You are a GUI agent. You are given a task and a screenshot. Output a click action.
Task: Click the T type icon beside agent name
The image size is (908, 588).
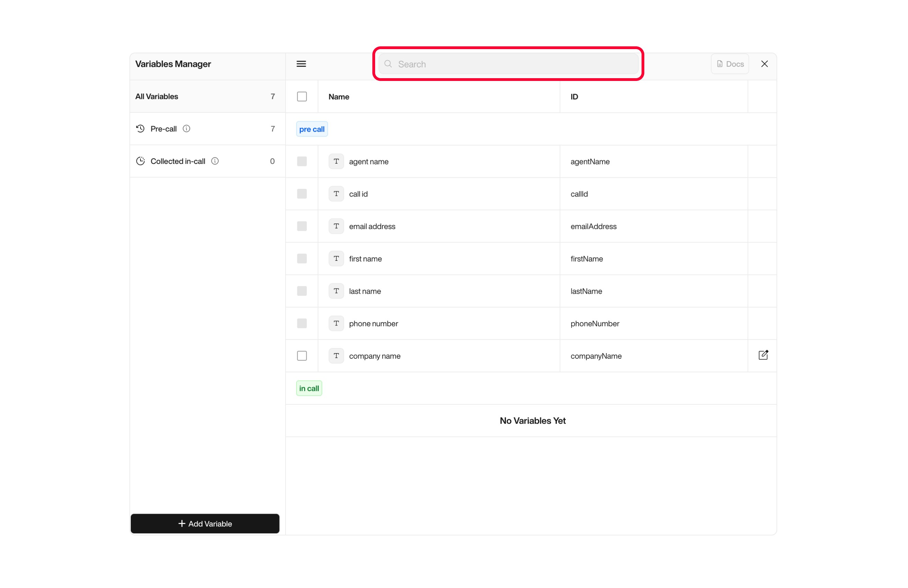(336, 161)
